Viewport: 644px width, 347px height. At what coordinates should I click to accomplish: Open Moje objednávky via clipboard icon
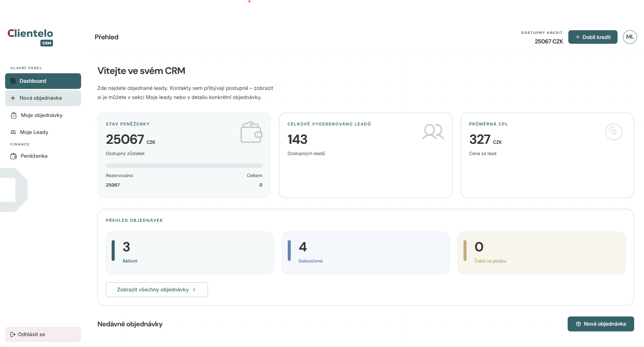point(13,115)
